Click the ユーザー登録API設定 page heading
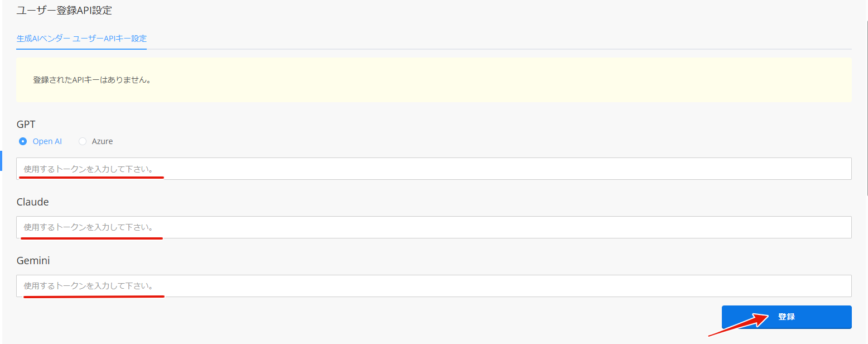This screenshot has width=868, height=344. (x=64, y=10)
